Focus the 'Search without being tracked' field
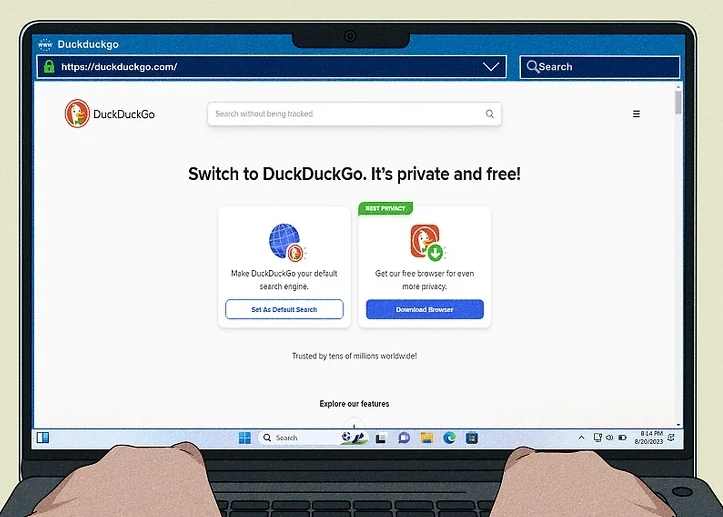The image size is (723, 517). pyautogui.click(x=354, y=114)
